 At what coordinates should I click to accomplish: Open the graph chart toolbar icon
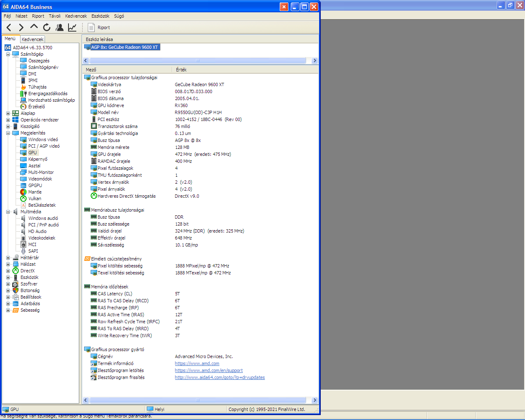click(x=72, y=27)
